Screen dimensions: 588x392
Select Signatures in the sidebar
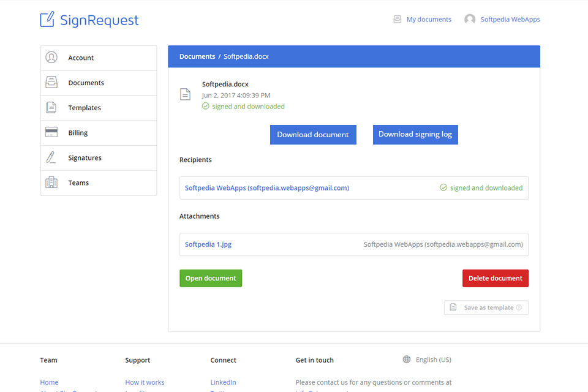pyautogui.click(x=99, y=158)
